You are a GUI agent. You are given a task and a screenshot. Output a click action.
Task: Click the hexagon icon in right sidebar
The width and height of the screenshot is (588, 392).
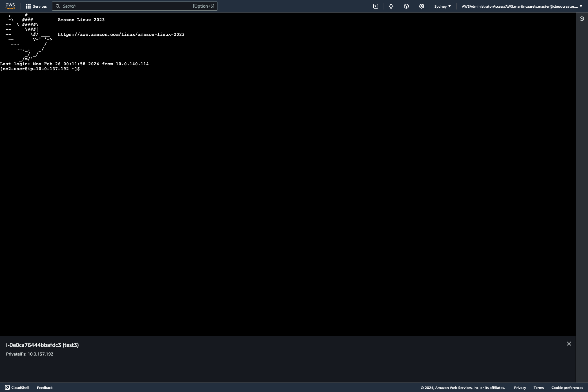[x=582, y=19]
